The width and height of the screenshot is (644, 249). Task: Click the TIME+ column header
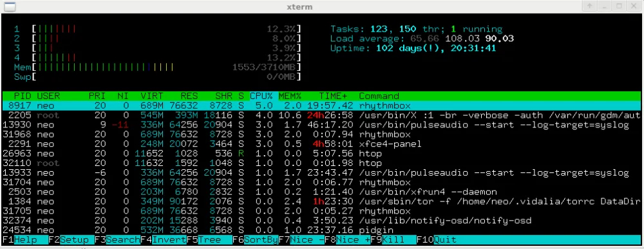(x=333, y=96)
